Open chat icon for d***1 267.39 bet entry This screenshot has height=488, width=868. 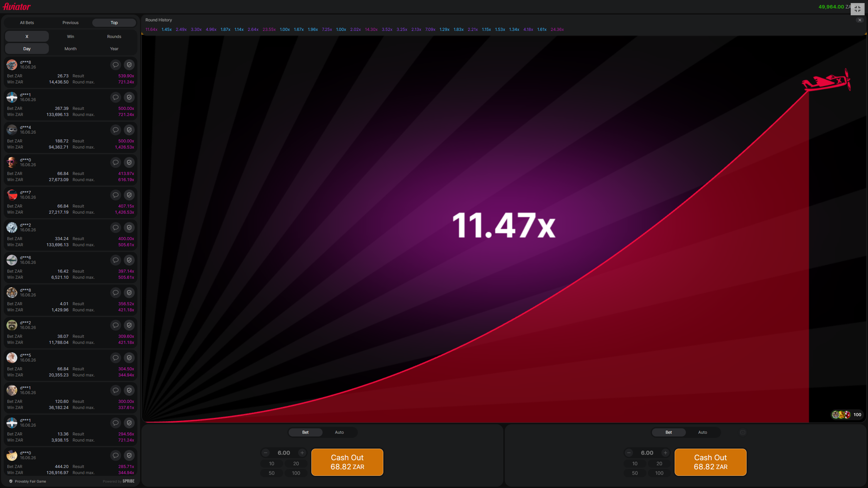(116, 97)
